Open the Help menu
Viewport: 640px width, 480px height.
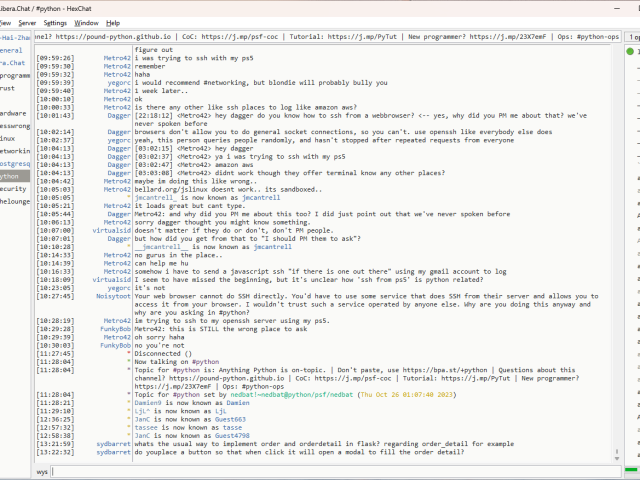point(113,22)
